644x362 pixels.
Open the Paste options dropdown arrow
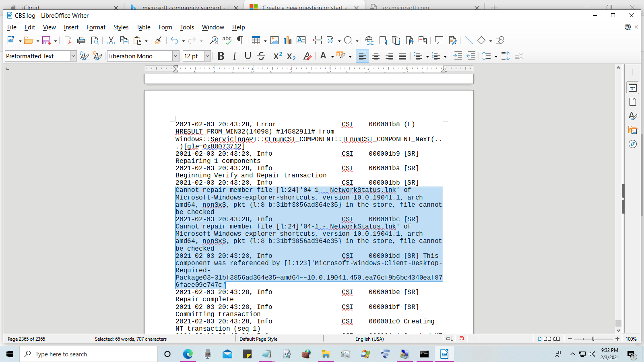tap(146, 41)
